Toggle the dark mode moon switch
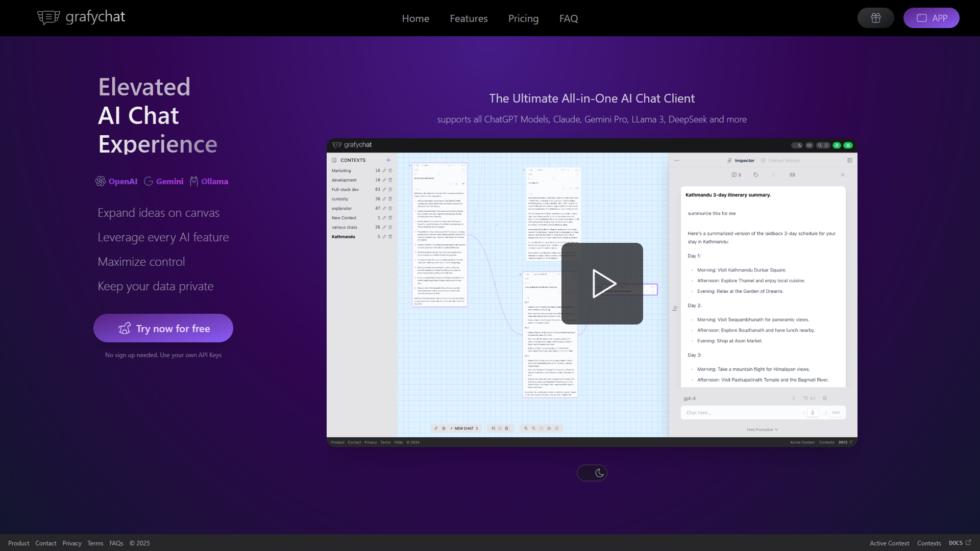Viewport: 980px width, 551px height. [x=592, y=473]
